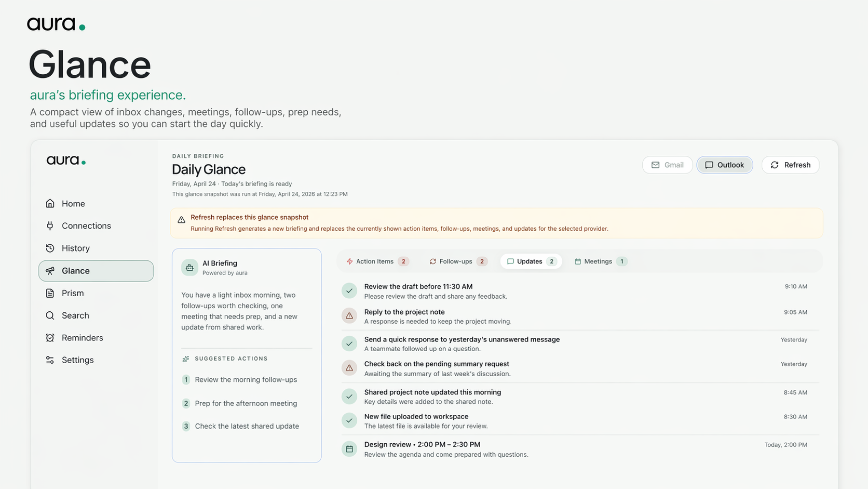Select 'Prep for the afternoon meeting' suggestion
Viewport: 868px width, 489px height.
pos(246,403)
